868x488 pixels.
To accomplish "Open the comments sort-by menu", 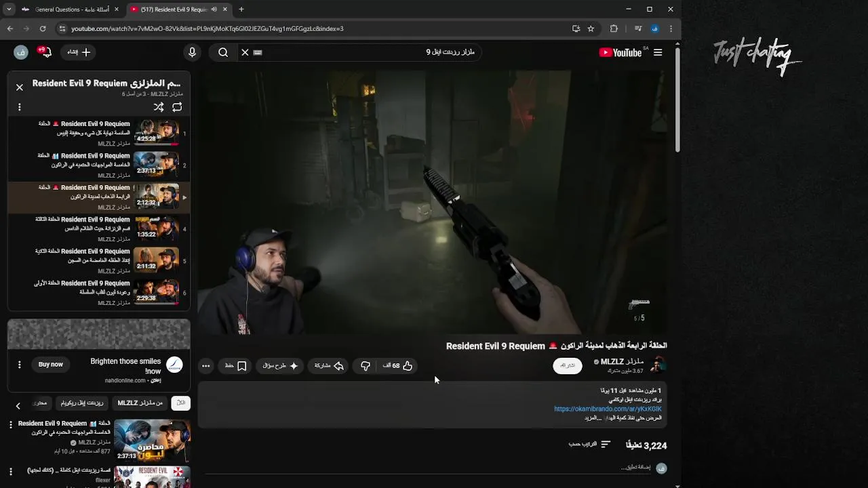I will [590, 445].
